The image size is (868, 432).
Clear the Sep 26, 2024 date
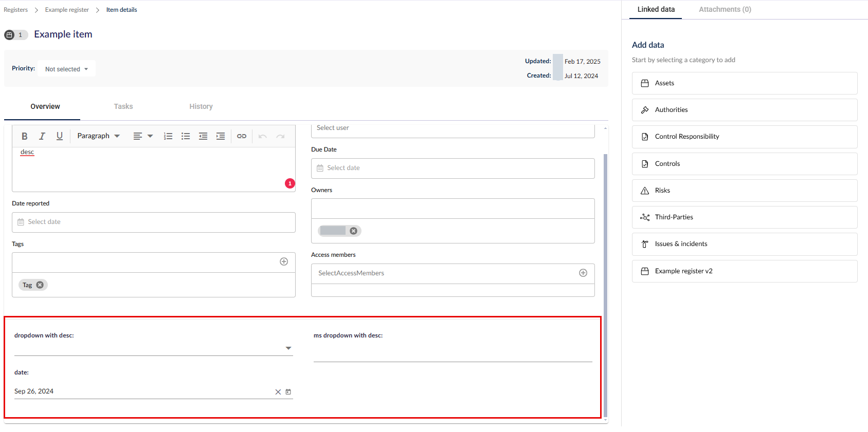click(278, 392)
